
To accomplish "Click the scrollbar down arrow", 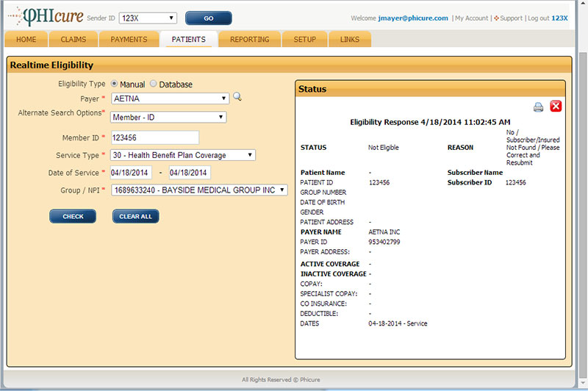I will (583, 383).
